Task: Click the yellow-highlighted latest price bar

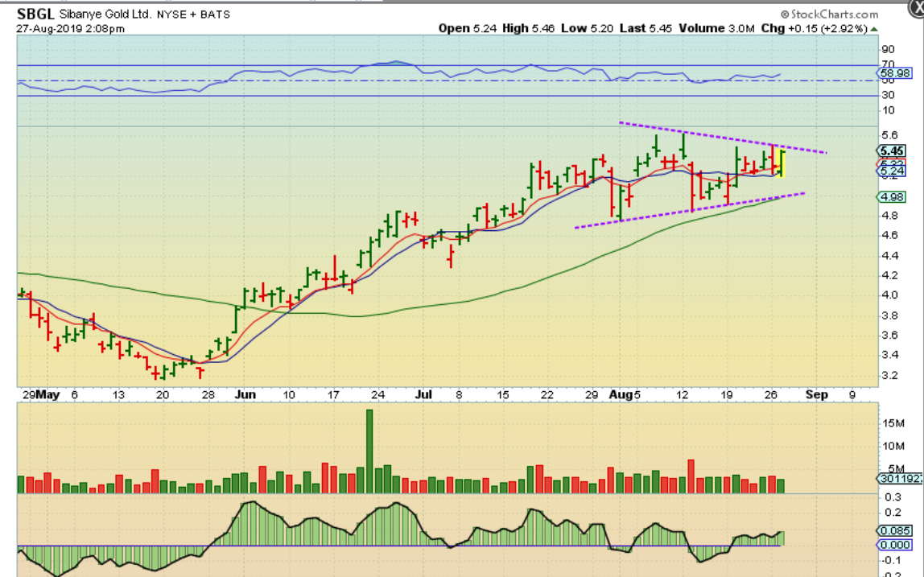Action: pos(782,163)
